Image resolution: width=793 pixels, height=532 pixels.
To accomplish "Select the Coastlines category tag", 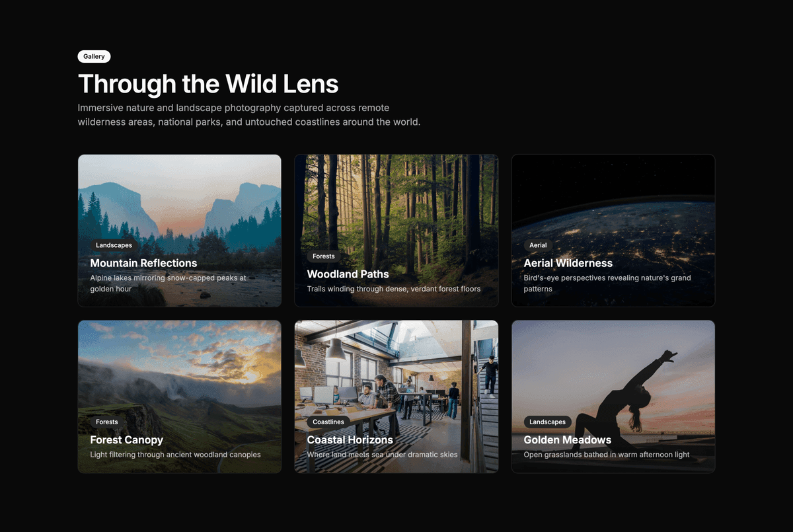I will (x=328, y=422).
